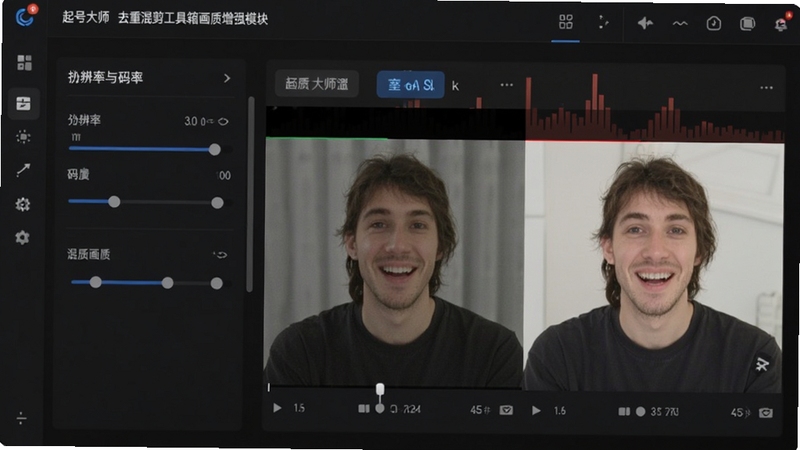Click the 1.5 speed label on left player
Viewport: 800px width, 450px height.
tap(299, 408)
